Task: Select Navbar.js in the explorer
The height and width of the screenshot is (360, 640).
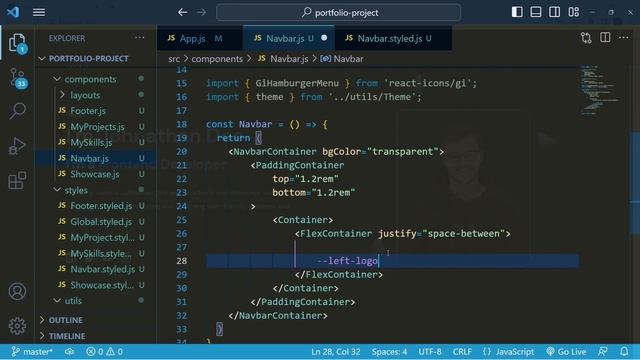Action: click(x=96, y=158)
